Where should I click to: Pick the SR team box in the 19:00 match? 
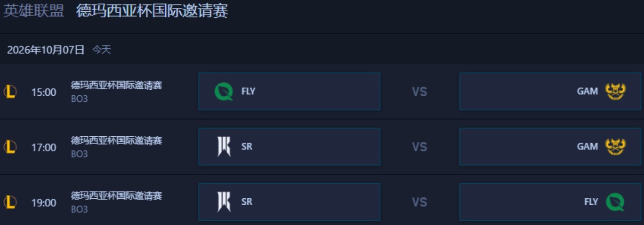click(x=289, y=202)
